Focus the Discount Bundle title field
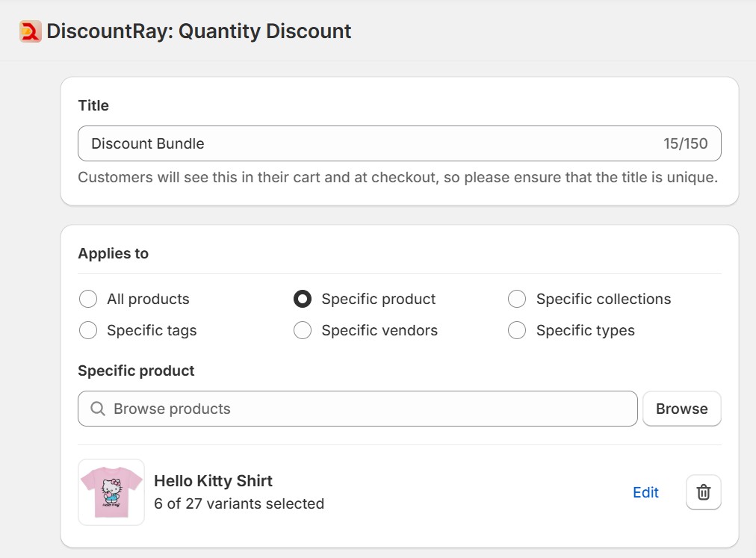This screenshot has height=558, width=756. pos(359,143)
